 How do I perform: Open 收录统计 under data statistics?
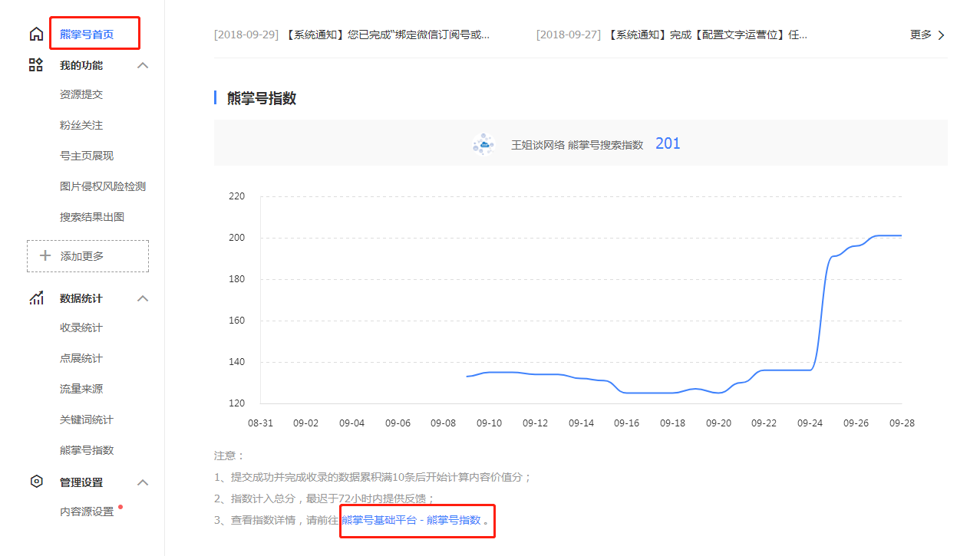81,327
